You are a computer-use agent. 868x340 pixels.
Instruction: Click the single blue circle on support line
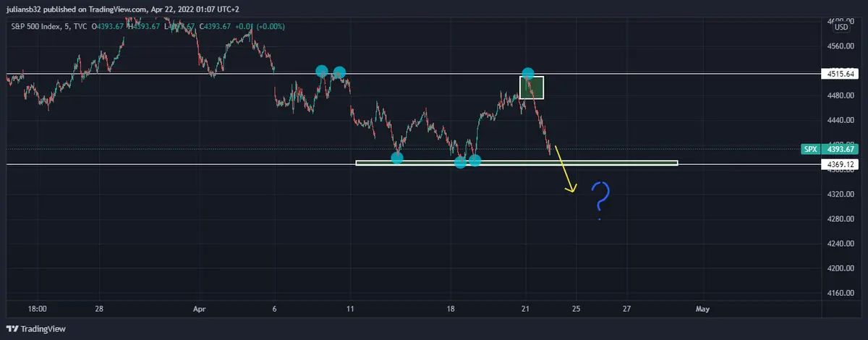click(x=397, y=157)
